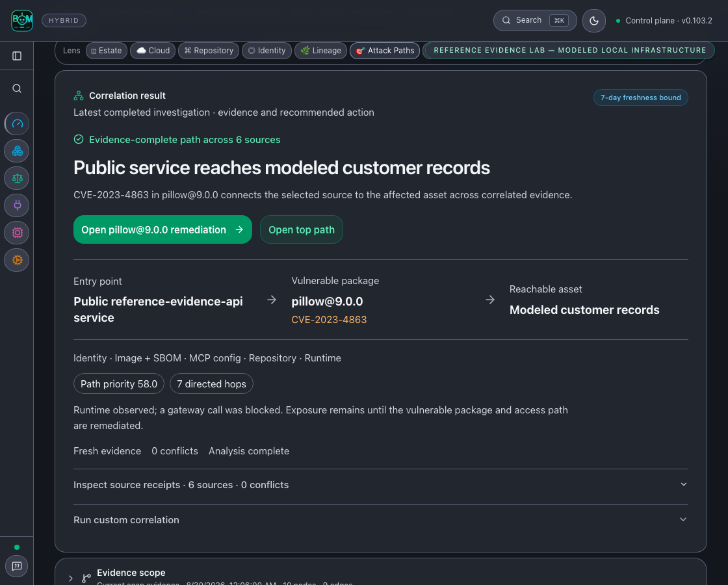The width and height of the screenshot is (728, 585).
Task: Click the 7 directed hops chip
Action: [211, 384]
